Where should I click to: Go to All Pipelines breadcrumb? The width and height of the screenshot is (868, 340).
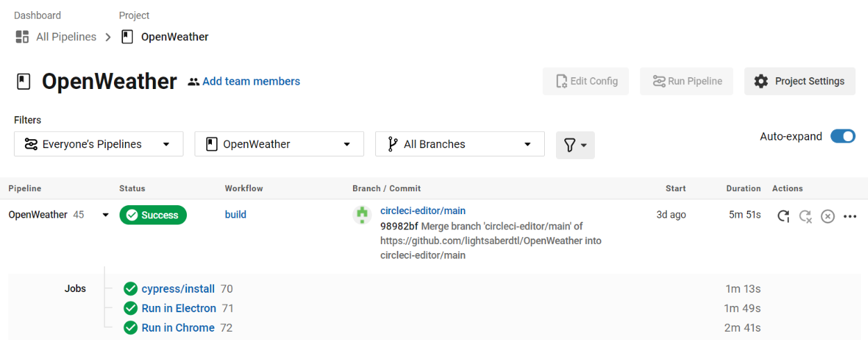(x=66, y=37)
